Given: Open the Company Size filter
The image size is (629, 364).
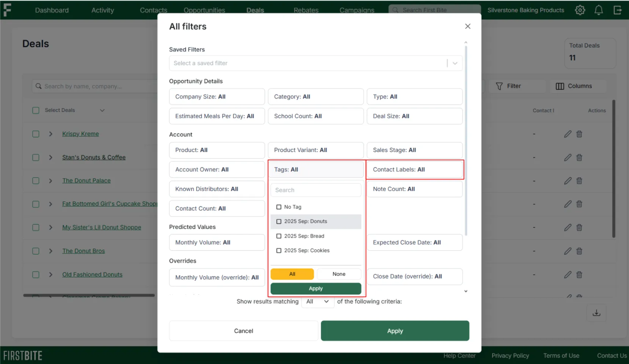Looking at the screenshot, I should (217, 97).
